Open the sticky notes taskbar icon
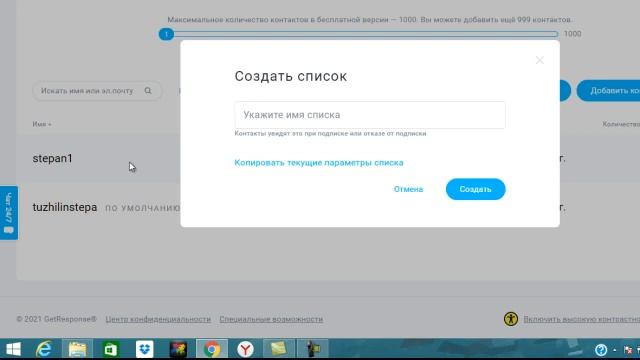The image size is (640, 360). pyautogui.click(x=279, y=349)
